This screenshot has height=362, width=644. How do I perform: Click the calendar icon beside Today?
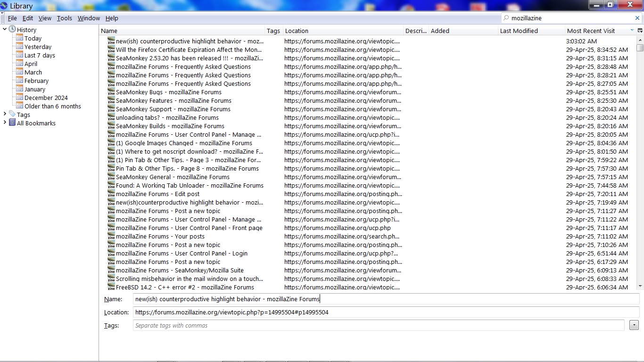tap(19, 38)
